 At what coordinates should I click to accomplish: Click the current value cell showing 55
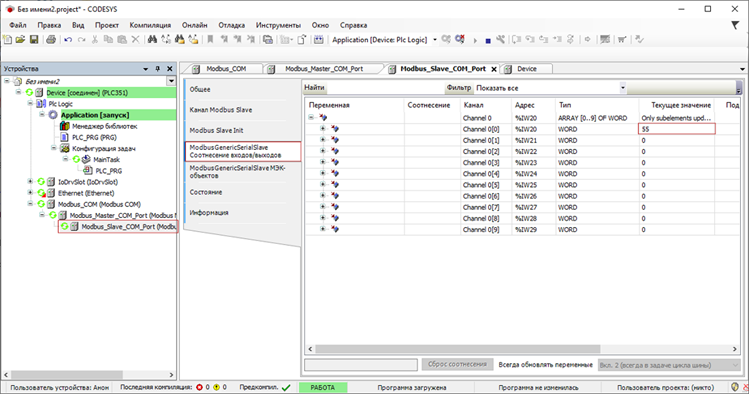pos(676,129)
